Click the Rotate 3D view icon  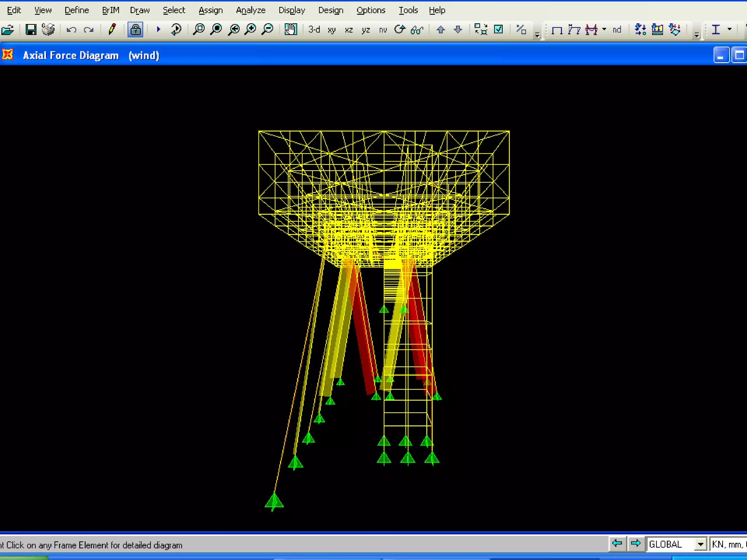(400, 30)
